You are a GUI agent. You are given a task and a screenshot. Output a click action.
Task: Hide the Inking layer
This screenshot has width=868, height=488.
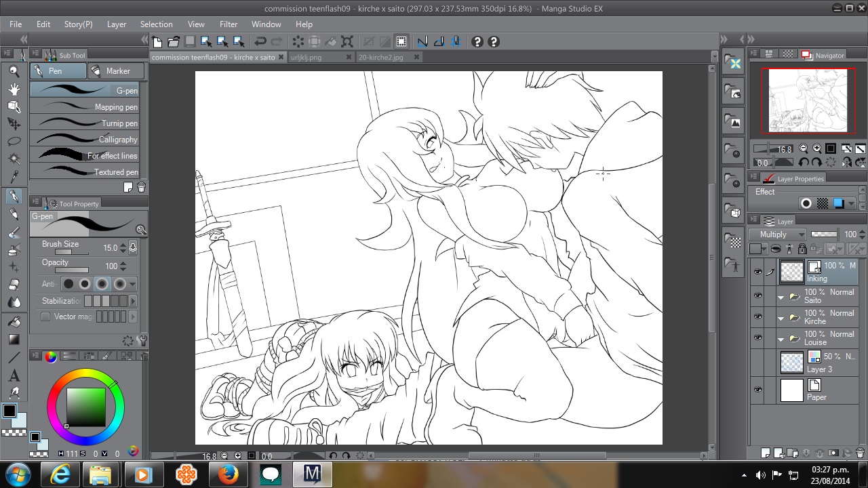[757, 272]
